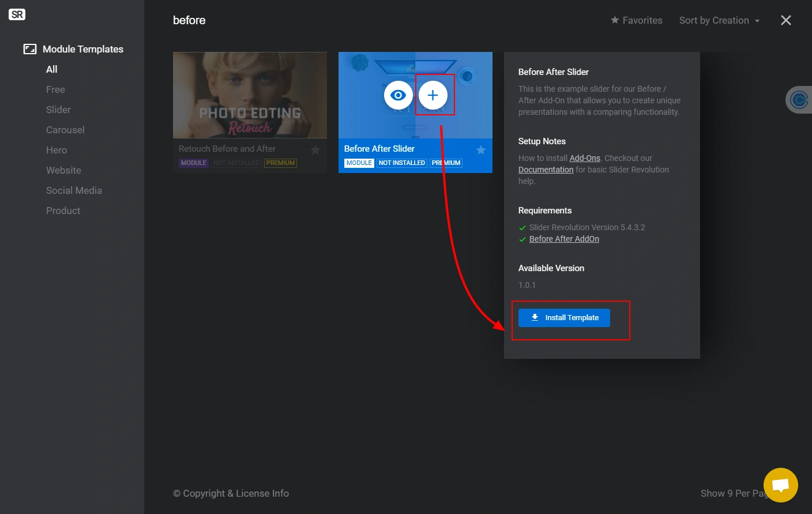Screen dimensions: 812x514
Task: Click the version number 1.0.1
Action: click(527, 285)
